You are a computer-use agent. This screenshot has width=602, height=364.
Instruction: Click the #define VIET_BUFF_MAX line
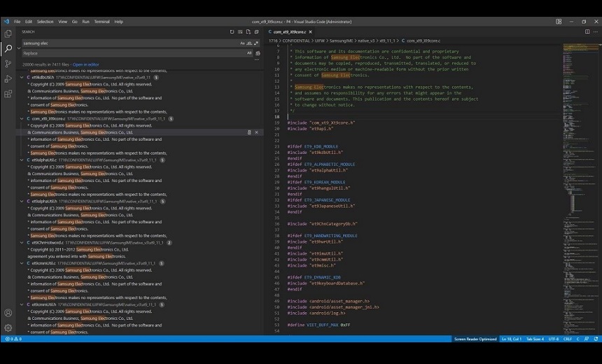pyautogui.click(x=318, y=325)
